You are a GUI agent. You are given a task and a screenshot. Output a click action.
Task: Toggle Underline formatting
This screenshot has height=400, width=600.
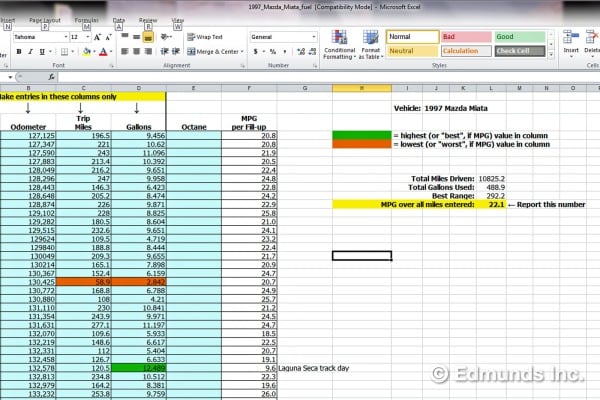point(42,52)
